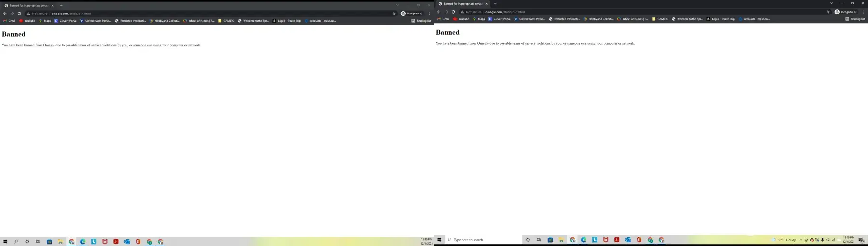Open McAfee shield icon on left taskbar

(x=105, y=242)
